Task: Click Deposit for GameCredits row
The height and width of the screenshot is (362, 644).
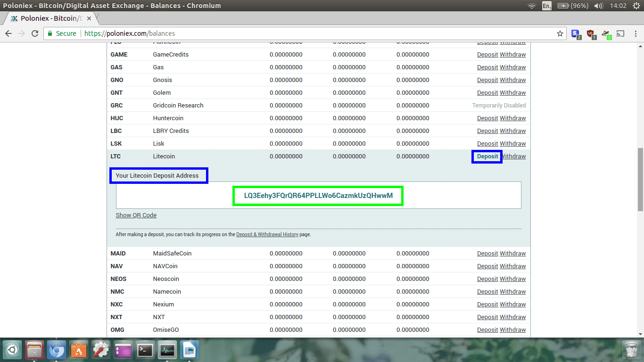Action: tap(487, 55)
